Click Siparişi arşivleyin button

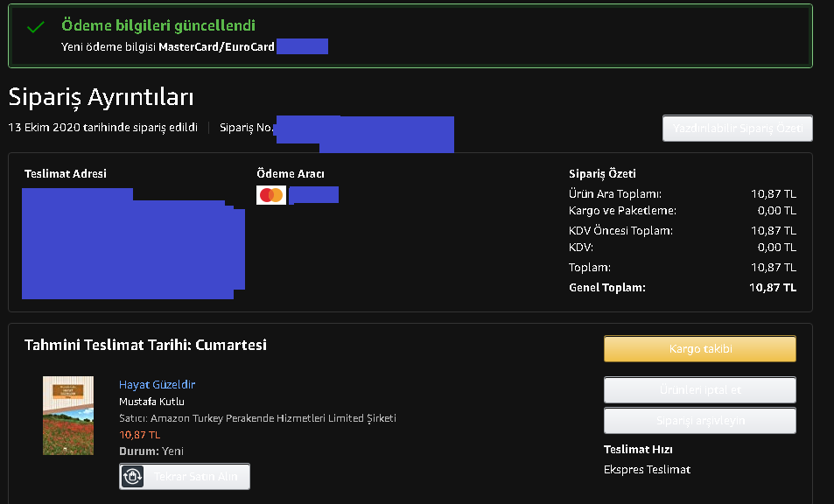[700, 421]
